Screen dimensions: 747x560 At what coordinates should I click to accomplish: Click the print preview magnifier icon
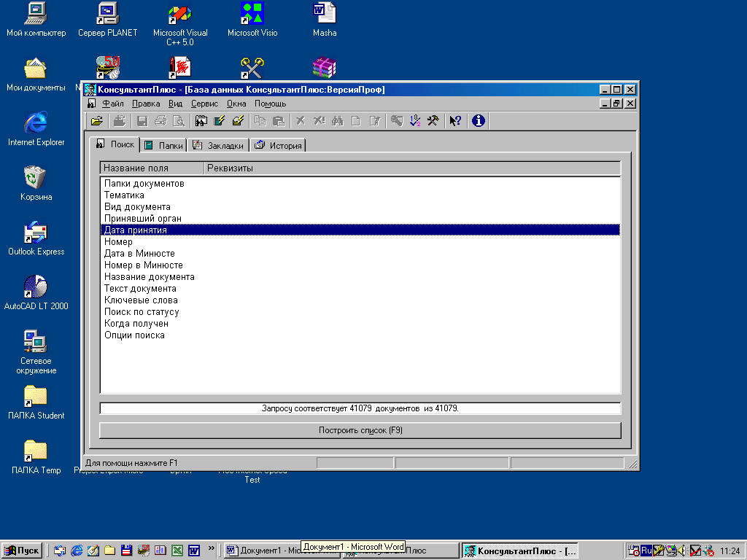pos(179,121)
